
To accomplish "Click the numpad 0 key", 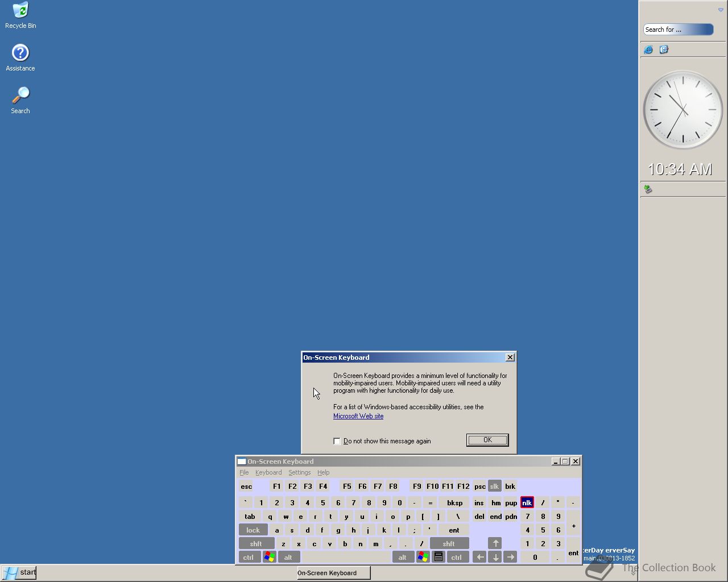I will (x=535, y=557).
